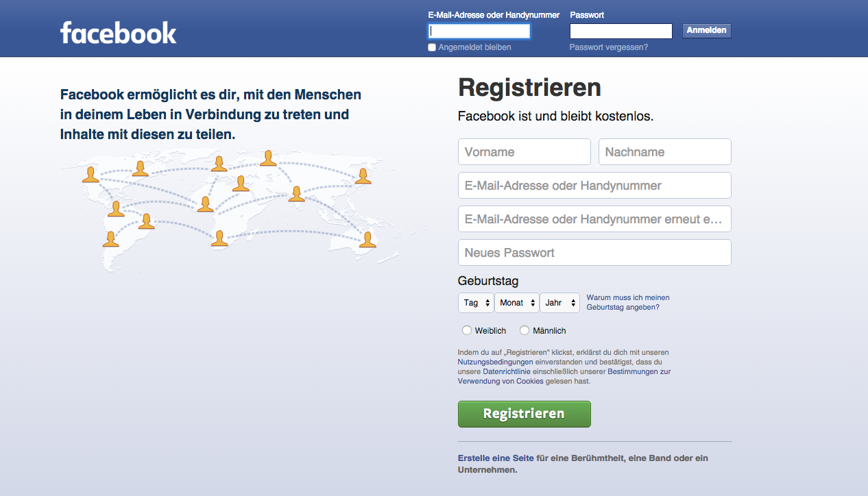Select the Weiblich radio button
This screenshot has height=496, width=868.
click(x=467, y=330)
